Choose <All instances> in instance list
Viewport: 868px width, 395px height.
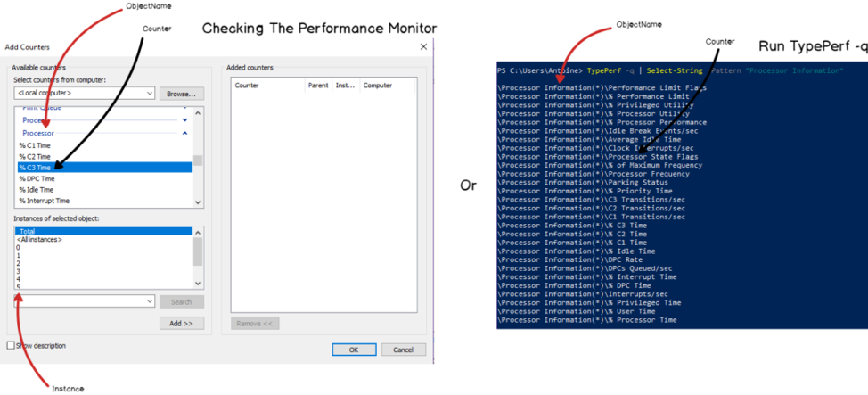pos(103,239)
